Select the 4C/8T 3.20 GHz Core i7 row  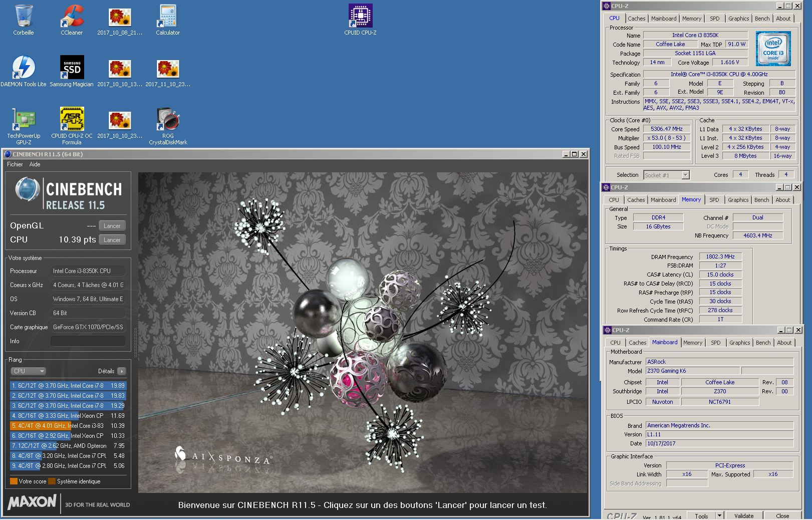(x=68, y=456)
